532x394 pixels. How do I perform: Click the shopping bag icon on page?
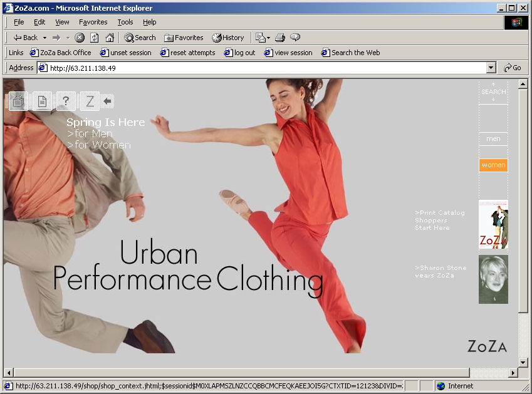[x=18, y=101]
